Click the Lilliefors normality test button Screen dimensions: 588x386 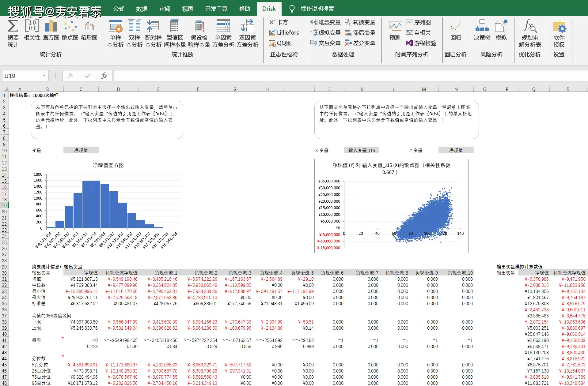point(284,32)
